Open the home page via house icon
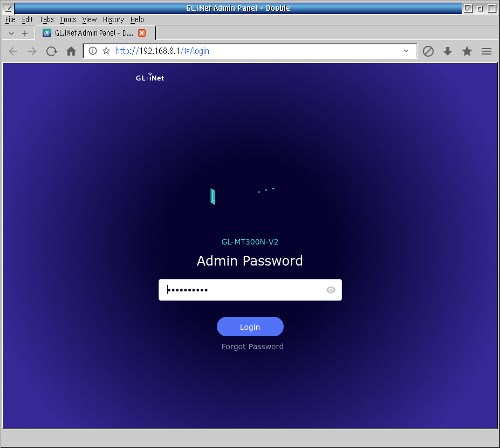 [x=71, y=51]
